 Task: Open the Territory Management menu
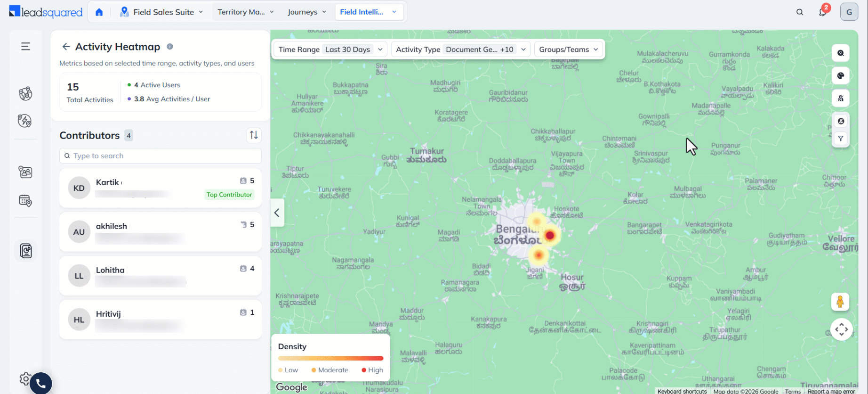click(245, 12)
